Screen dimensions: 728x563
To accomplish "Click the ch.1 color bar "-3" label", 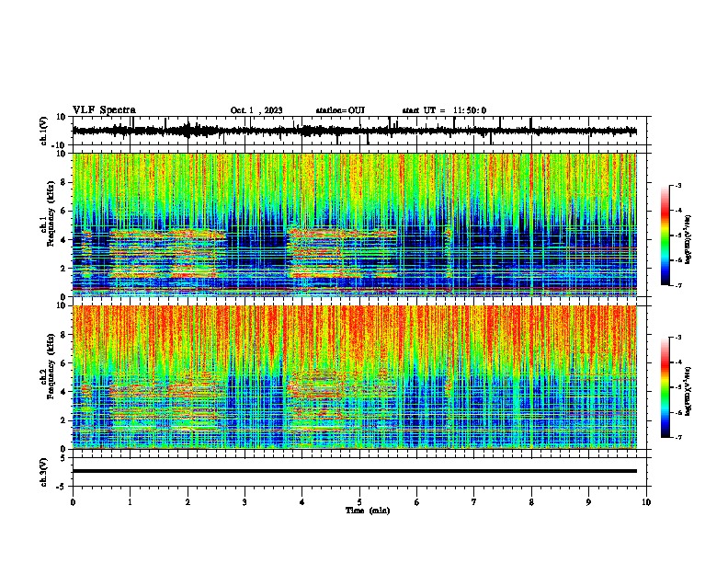I will point(678,186).
